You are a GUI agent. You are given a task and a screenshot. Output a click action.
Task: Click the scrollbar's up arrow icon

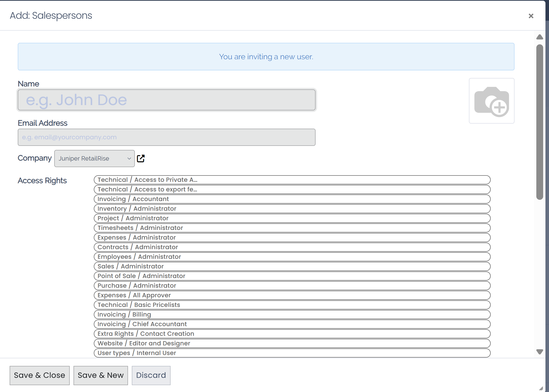pyautogui.click(x=540, y=37)
